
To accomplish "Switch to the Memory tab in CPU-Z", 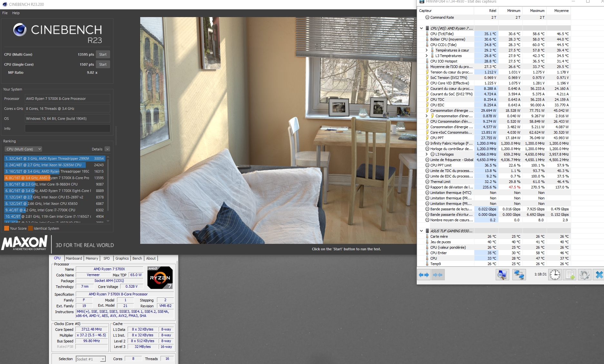I will click(92, 258).
